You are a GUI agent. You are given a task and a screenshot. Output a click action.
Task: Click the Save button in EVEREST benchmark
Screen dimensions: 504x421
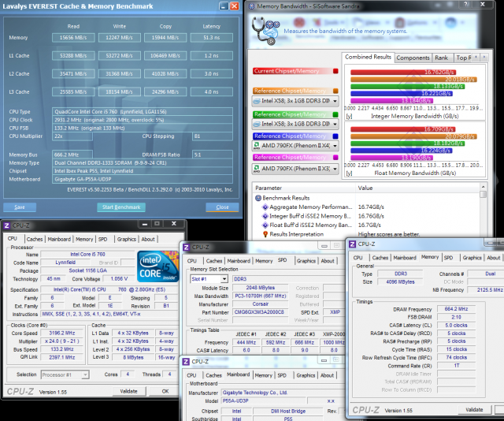click(20, 207)
